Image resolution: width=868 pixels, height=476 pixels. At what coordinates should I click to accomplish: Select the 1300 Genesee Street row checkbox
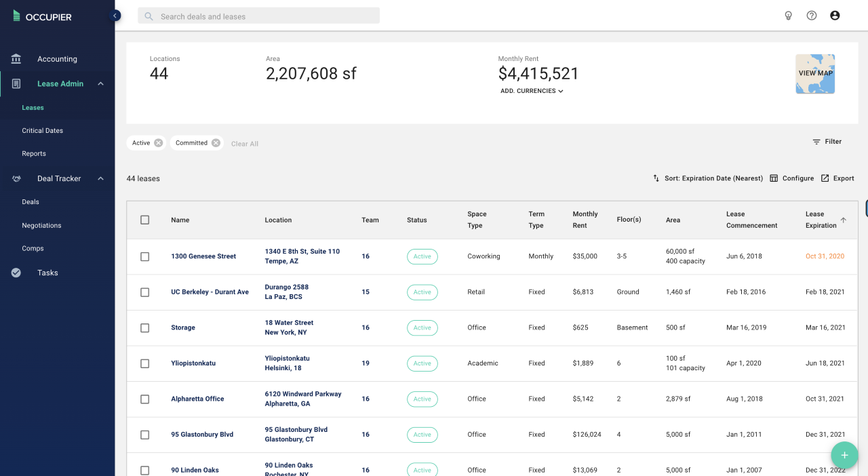[x=144, y=256]
